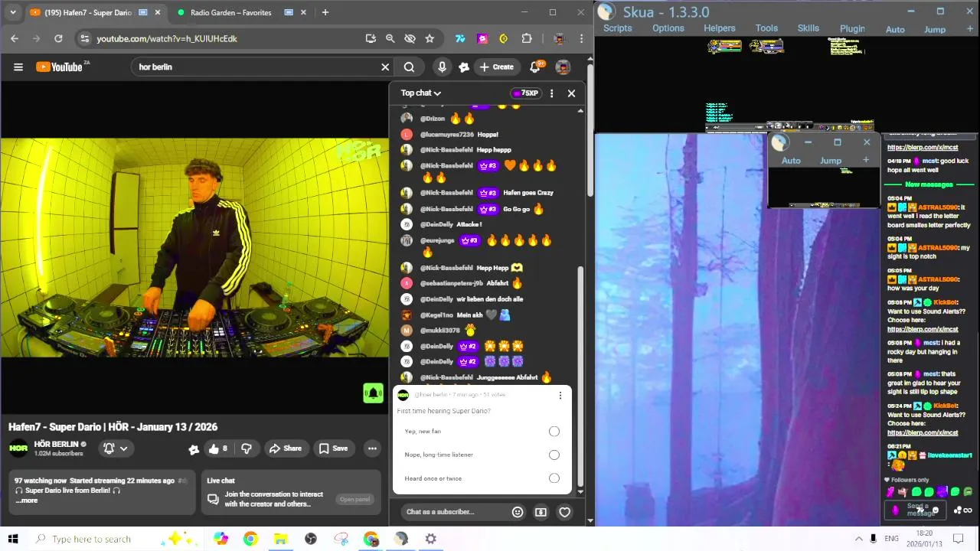Share the video
The width and height of the screenshot is (980, 551).
point(285,448)
